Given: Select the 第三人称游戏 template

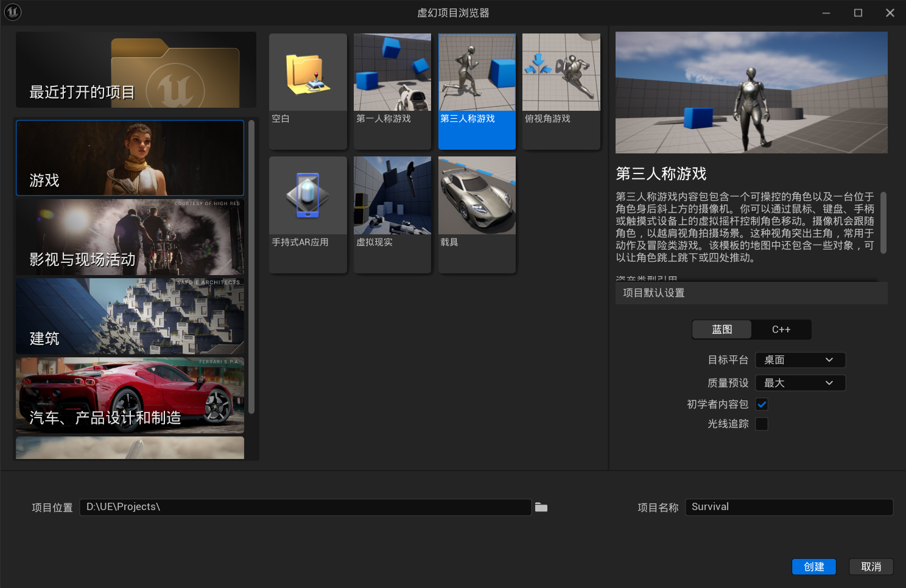Looking at the screenshot, I should click(477, 91).
